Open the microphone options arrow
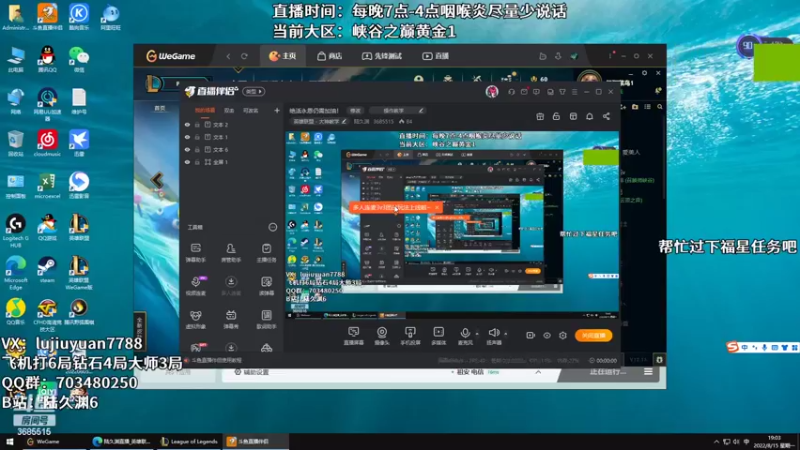Viewport: 800px width, 450px height. pyautogui.click(x=477, y=334)
